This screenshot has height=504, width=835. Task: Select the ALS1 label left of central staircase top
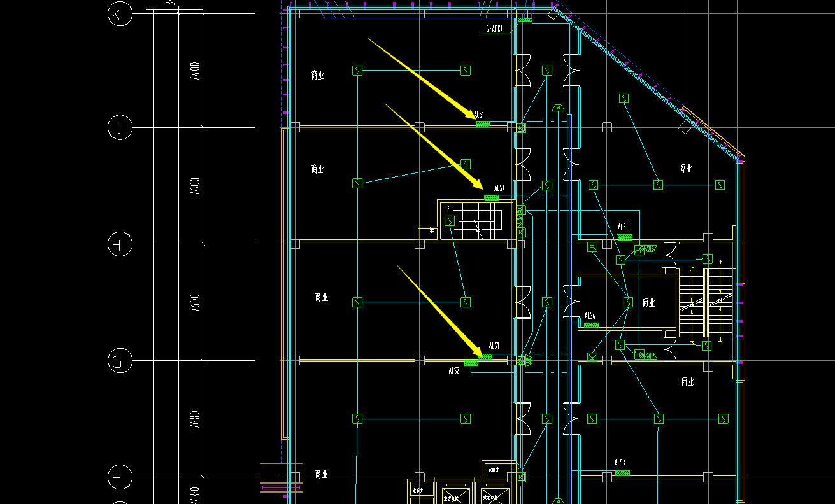tap(499, 188)
